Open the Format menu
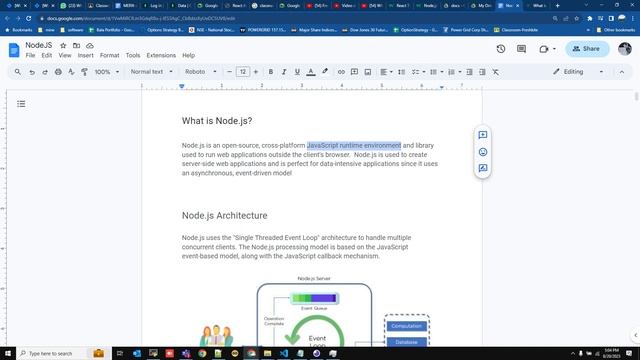The image size is (640, 360). tap(109, 55)
